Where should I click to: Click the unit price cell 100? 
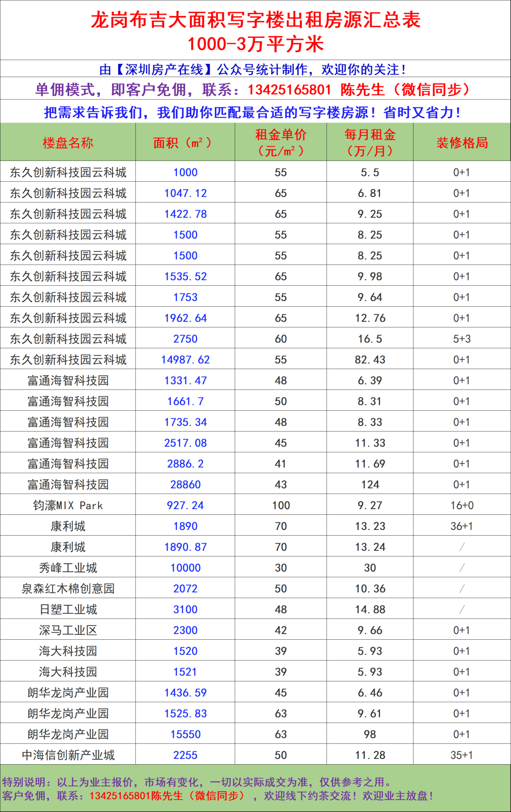[281, 505]
